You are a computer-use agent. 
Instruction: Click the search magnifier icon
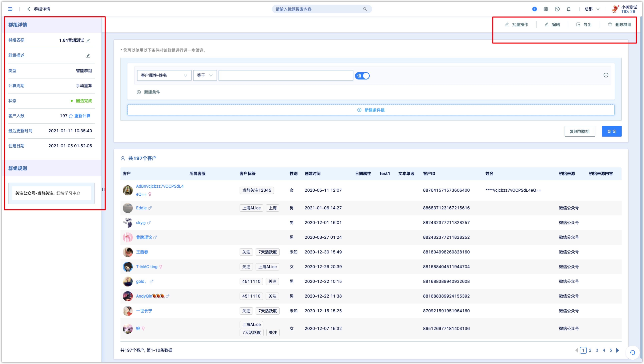coord(365,9)
